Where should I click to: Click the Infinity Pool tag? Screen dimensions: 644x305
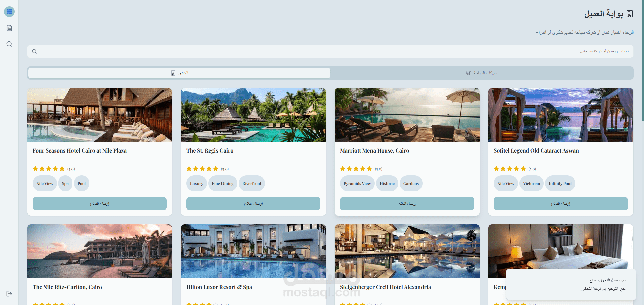560,184
